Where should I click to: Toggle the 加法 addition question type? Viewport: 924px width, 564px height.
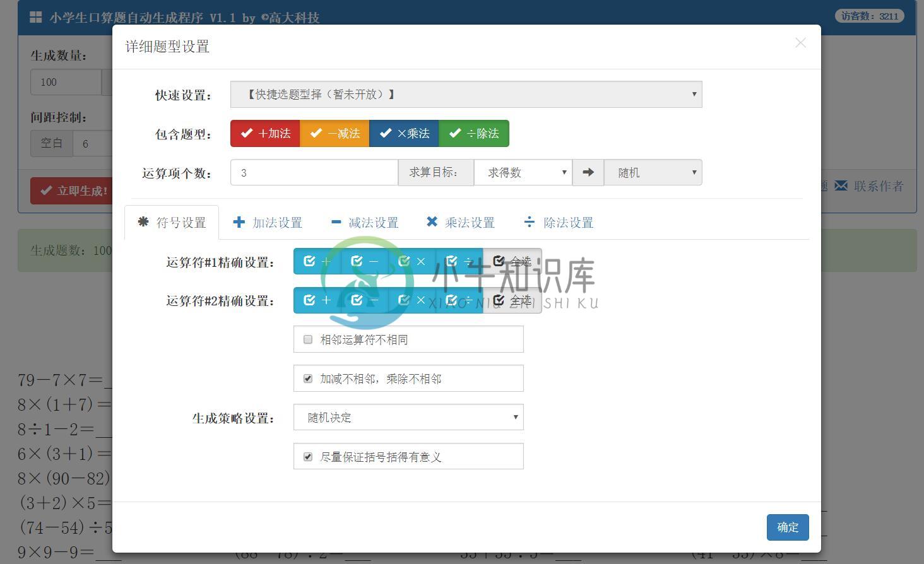coord(265,134)
